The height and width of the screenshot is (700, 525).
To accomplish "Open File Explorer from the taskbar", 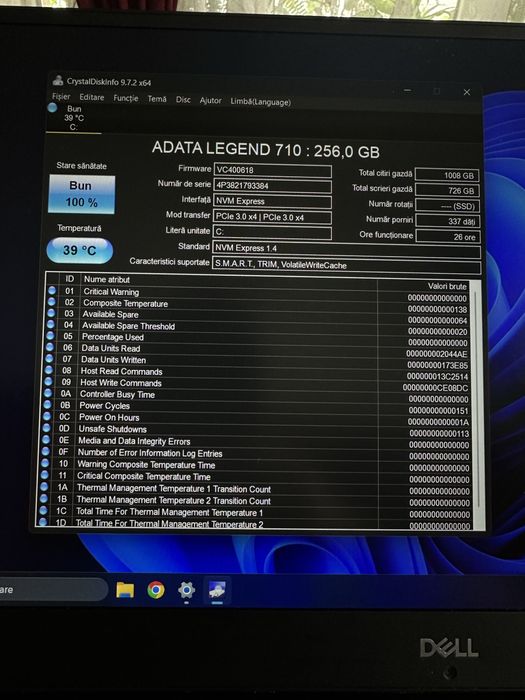I will [125, 590].
